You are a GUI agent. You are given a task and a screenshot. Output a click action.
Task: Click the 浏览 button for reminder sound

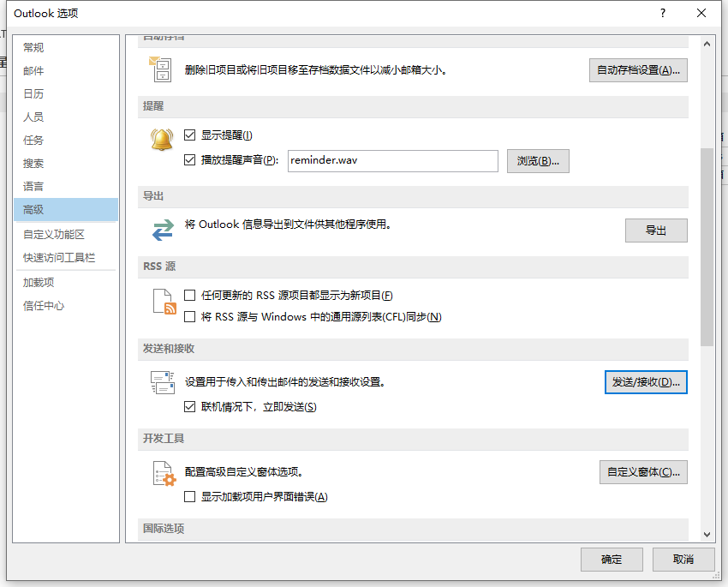tap(538, 161)
